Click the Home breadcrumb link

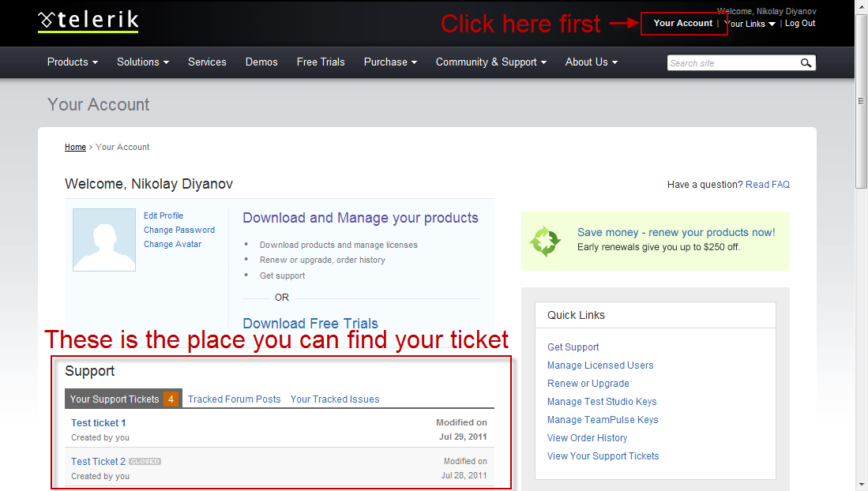point(75,147)
